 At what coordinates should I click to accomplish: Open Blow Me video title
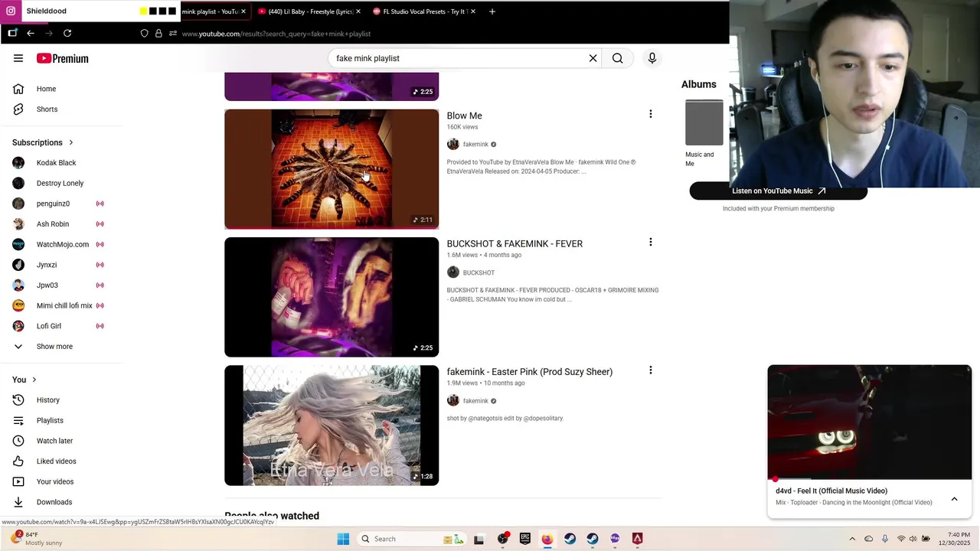(464, 116)
